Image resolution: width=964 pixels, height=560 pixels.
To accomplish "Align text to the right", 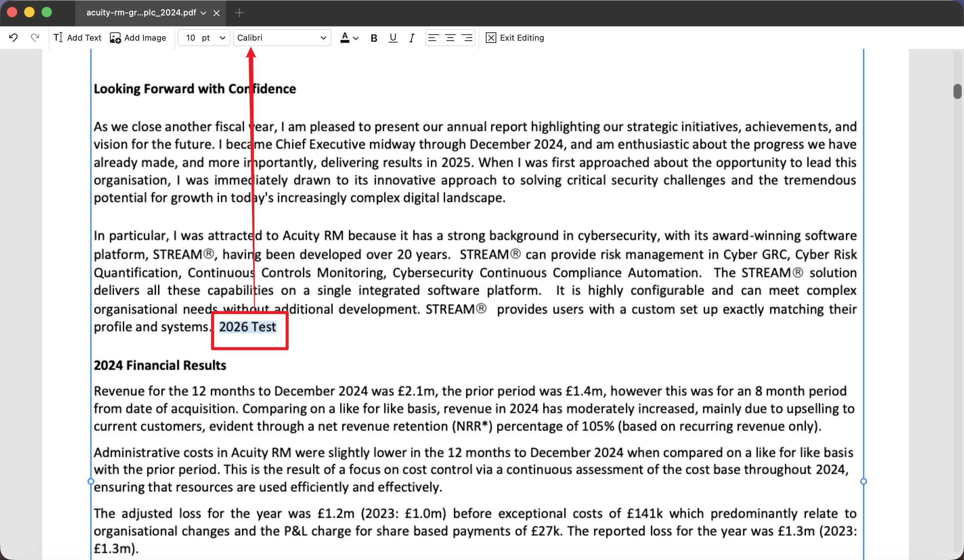I will tap(467, 38).
